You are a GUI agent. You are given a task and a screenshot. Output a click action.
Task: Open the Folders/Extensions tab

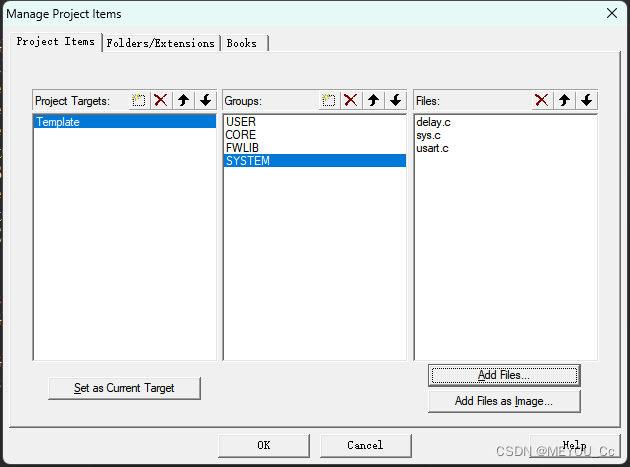pos(161,43)
